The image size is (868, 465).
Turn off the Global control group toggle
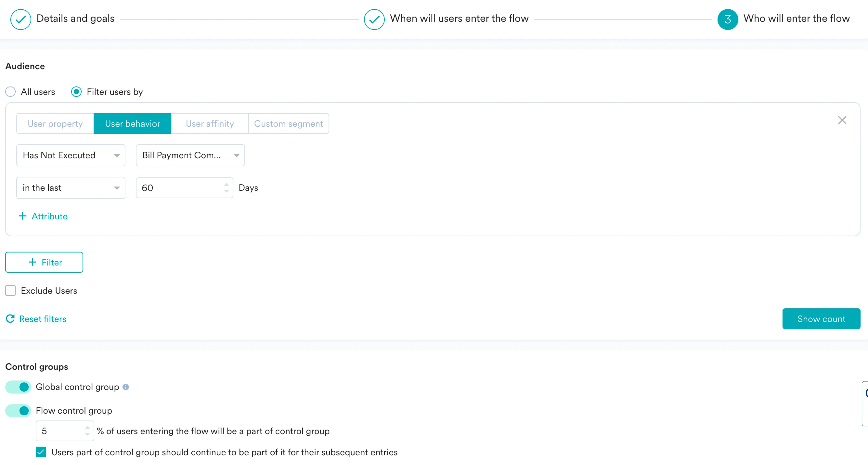coord(18,387)
